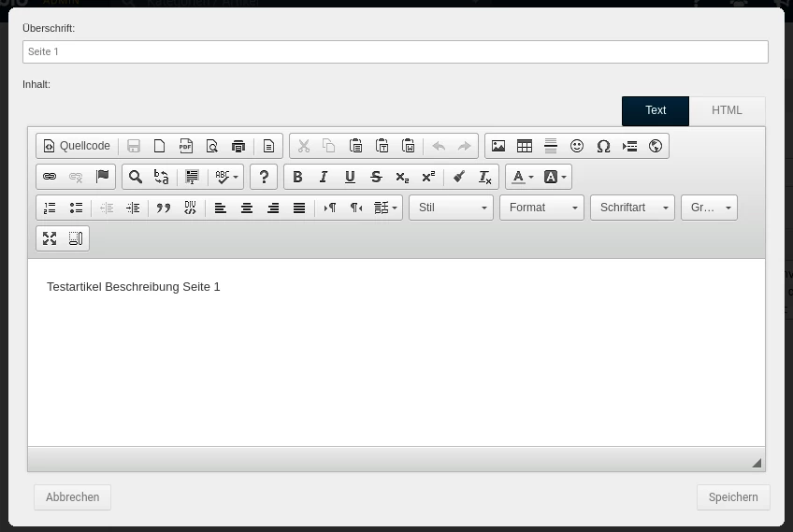The image size is (793, 532).
Task: Toggle the show blocks icon
Action: (76, 238)
